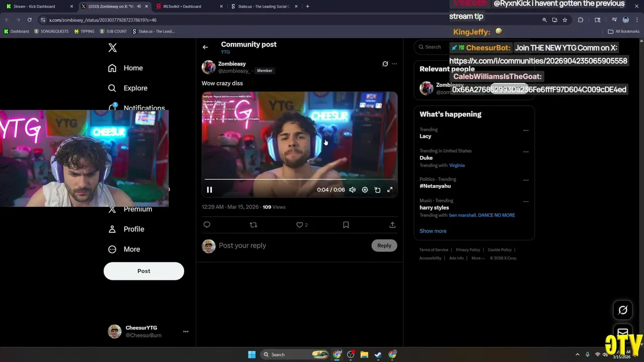The image size is (644, 362).
Task: Open a new browser tab
Action: coord(307,7)
